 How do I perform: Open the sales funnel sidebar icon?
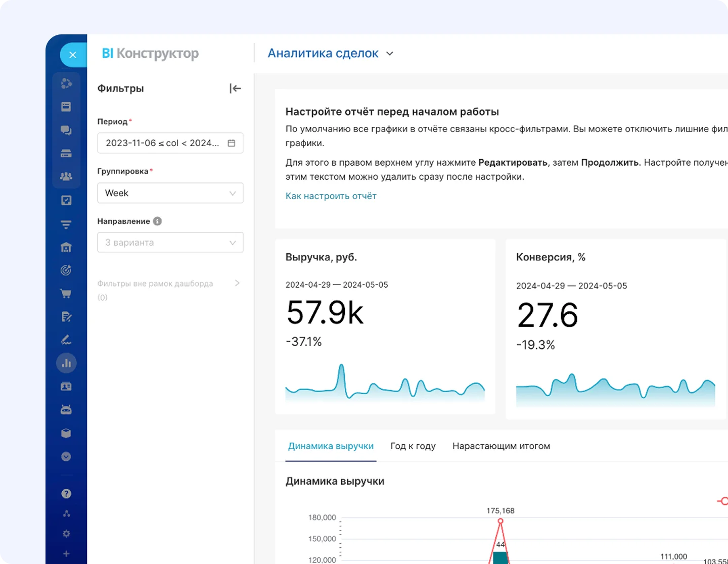[x=66, y=224]
